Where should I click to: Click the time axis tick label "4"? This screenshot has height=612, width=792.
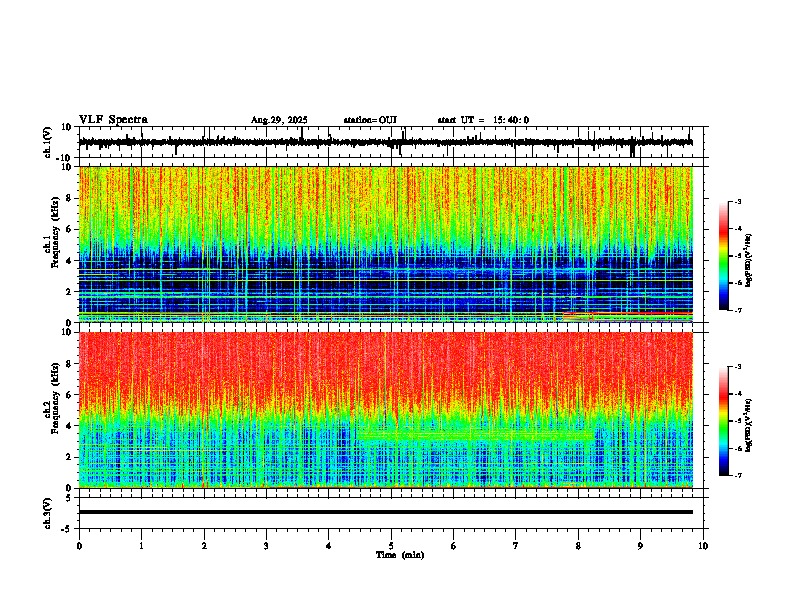coord(329,546)
